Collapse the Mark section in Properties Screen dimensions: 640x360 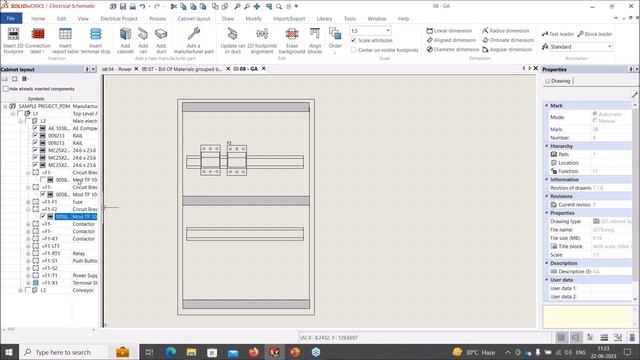coord(547,105)
